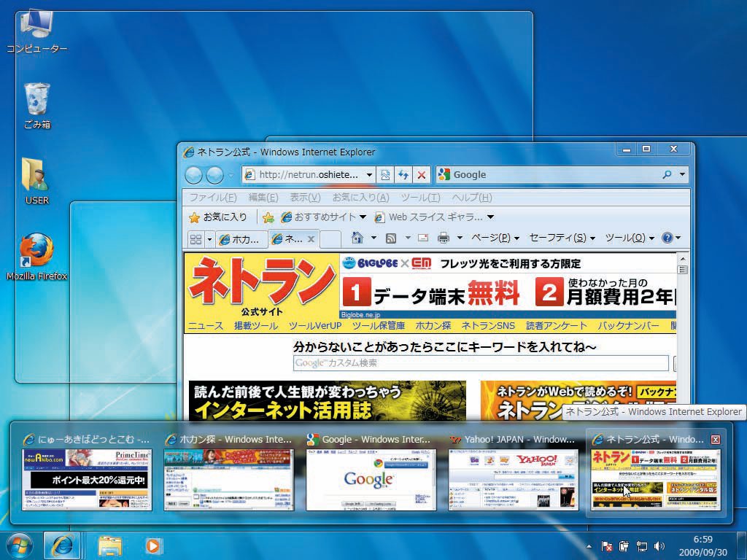
Task: Switch to the ホカン探 browser tab
Action: point(241,239)
